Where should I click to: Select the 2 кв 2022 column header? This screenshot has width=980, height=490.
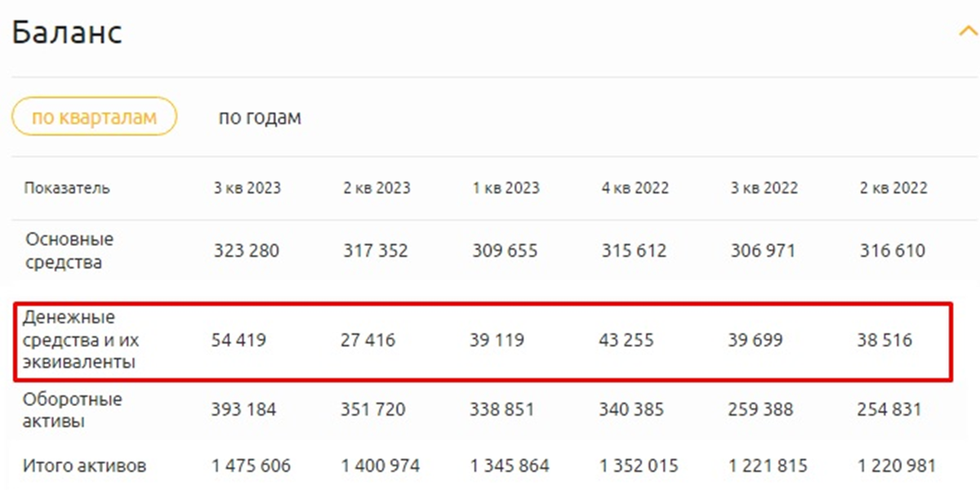[892, 187]
